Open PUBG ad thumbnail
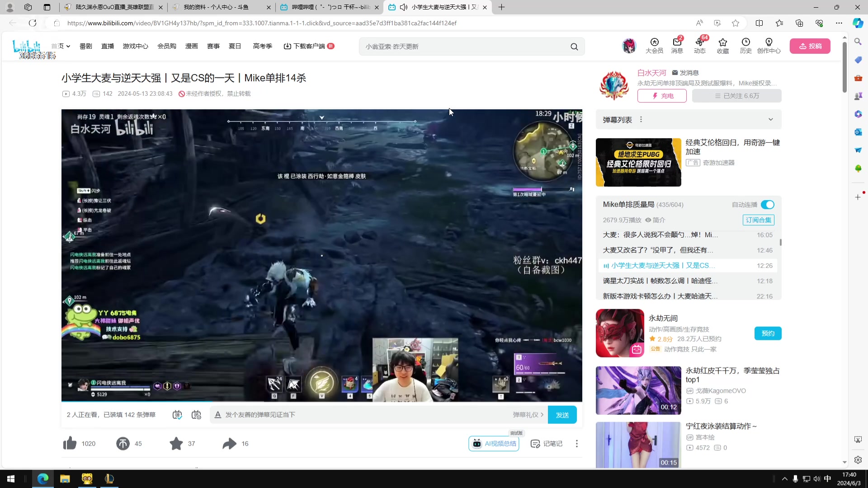The width and height of the screenshot is (868, 488). [638, 162]
